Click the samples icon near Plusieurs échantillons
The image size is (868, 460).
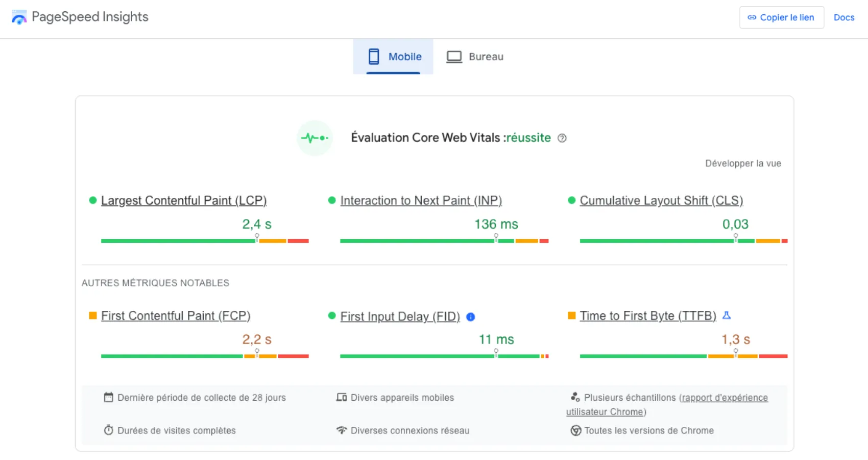pyautogui.click(x=576, y=397)
